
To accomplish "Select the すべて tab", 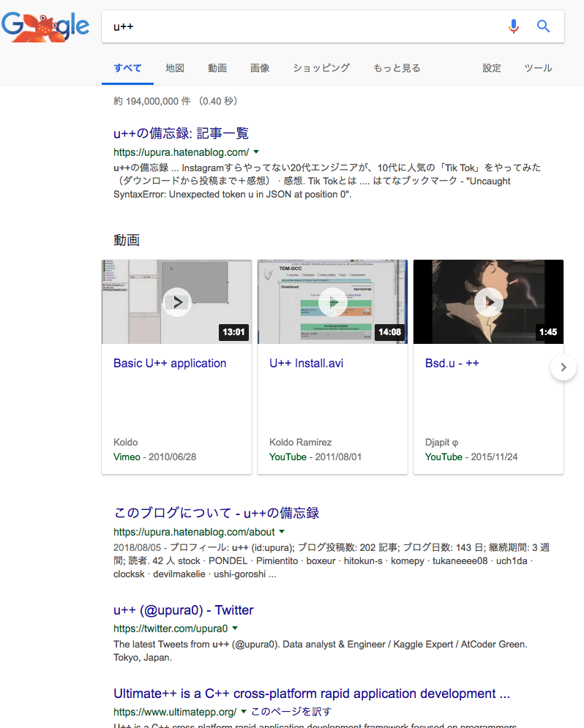I will coord(127,68).
